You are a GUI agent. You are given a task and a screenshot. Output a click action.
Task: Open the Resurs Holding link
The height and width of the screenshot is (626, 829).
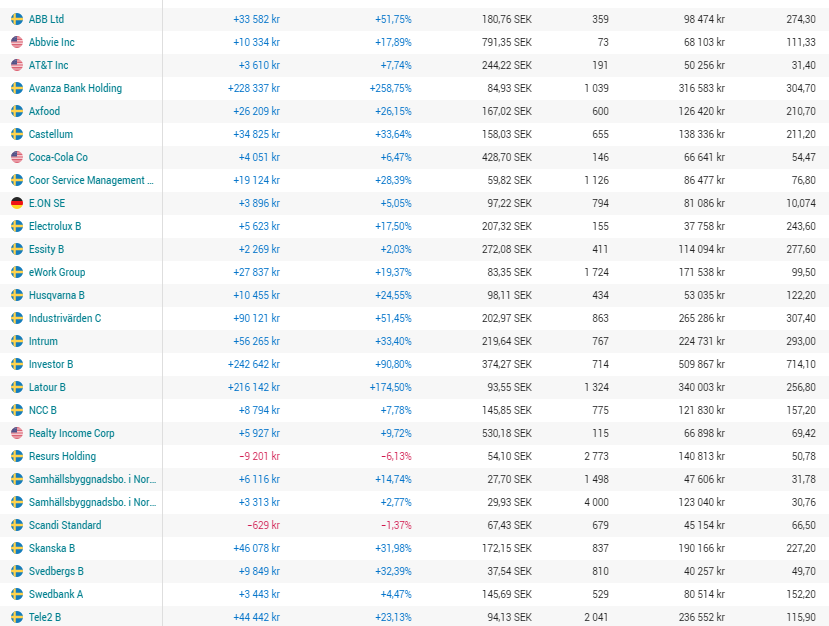pos(62,456)
